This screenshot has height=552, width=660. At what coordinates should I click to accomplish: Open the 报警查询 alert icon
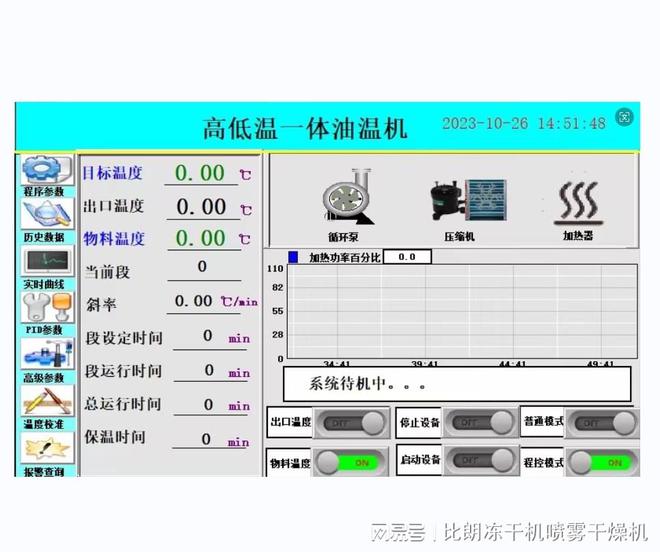coord(47,448)
